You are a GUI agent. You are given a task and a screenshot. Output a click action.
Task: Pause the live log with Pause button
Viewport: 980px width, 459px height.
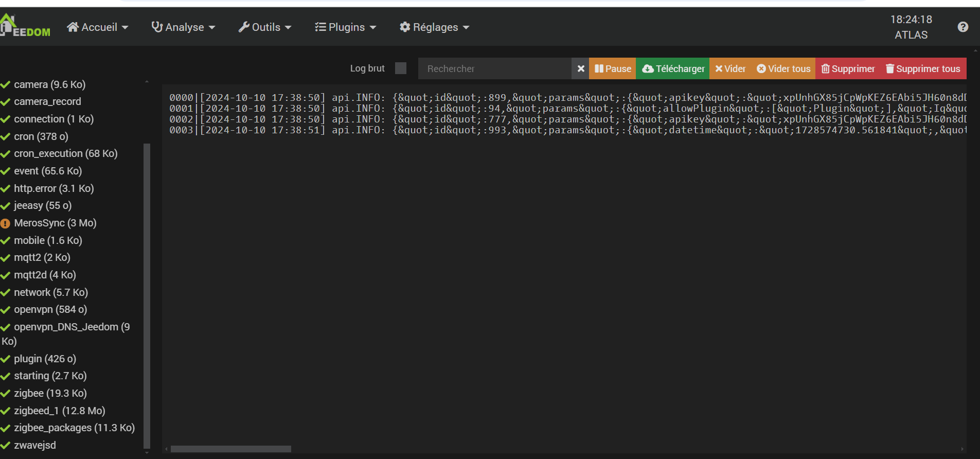click(x=612, y=69)
